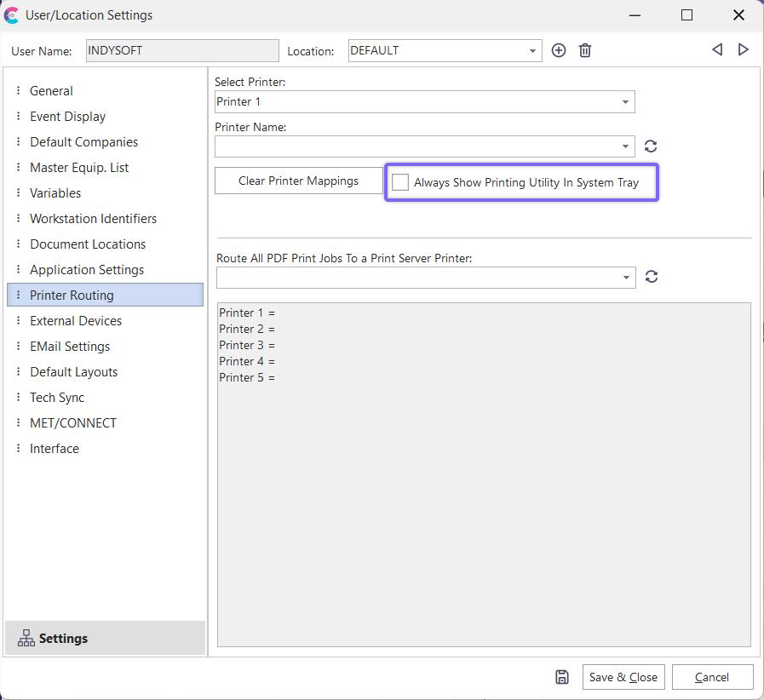Expand the Select Printer dropdown
Viewport: 764px width, 700px height.
[625, 102]
